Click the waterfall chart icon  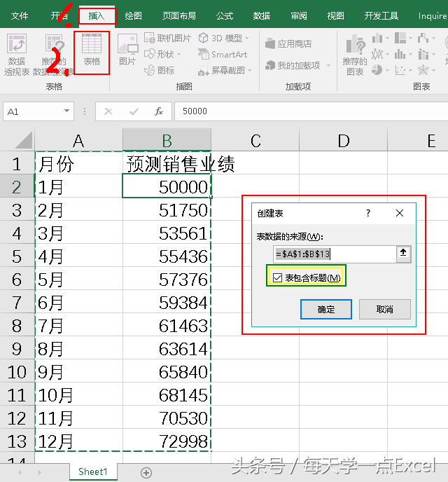tap(423, 38)
